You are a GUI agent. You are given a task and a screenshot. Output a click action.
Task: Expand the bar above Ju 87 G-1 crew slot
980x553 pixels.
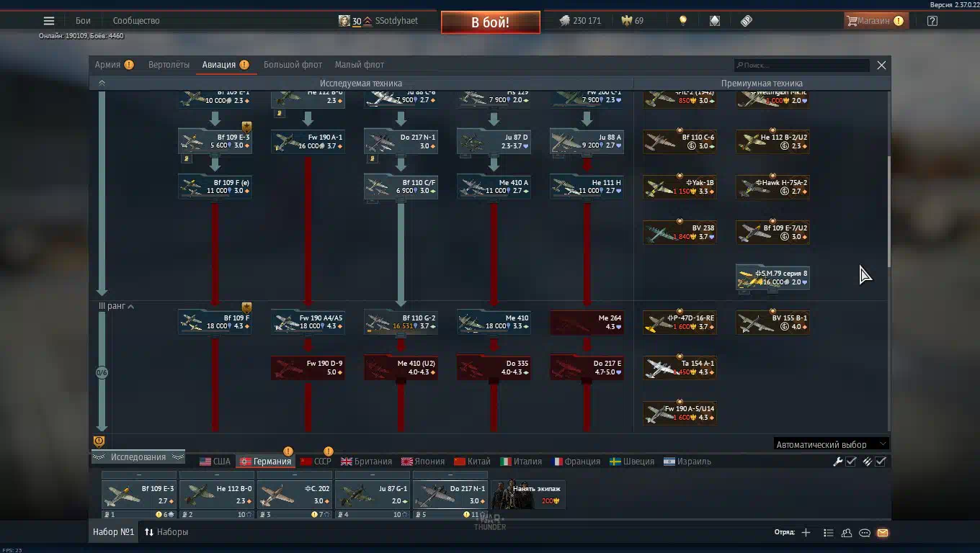pos(373,475)
